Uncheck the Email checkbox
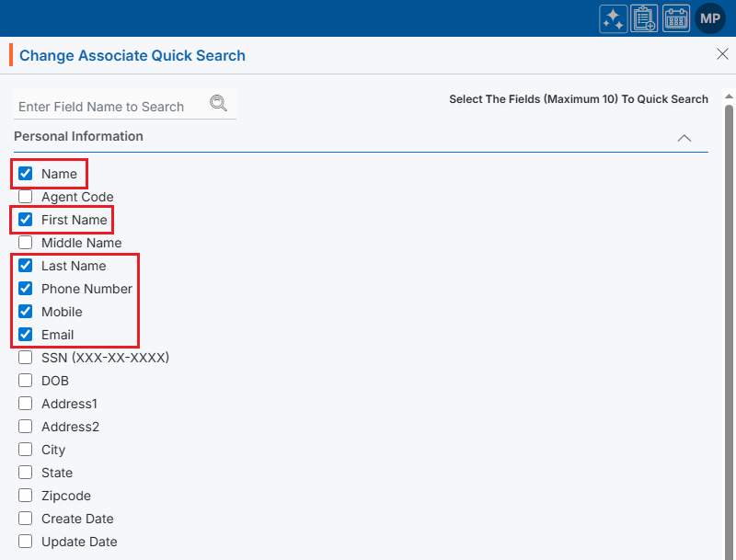Image resolution: width=736 pixels, height=560 pixels. pyautogui.click(x=26, y=335)
